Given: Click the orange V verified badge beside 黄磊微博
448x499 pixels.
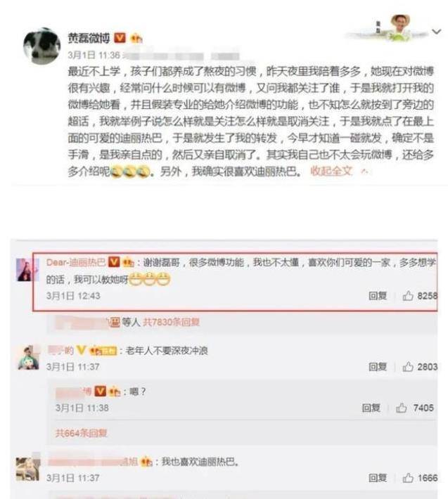Looking at the screenshot, I should (120, 38).
